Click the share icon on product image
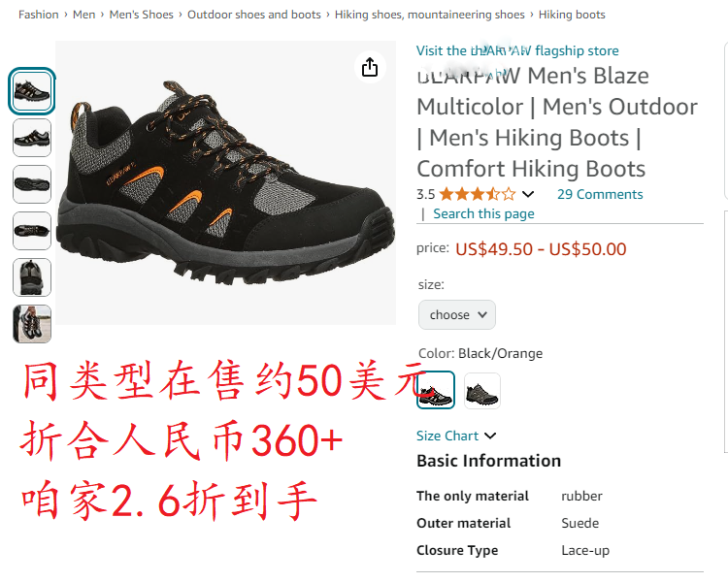 [370, 67]
